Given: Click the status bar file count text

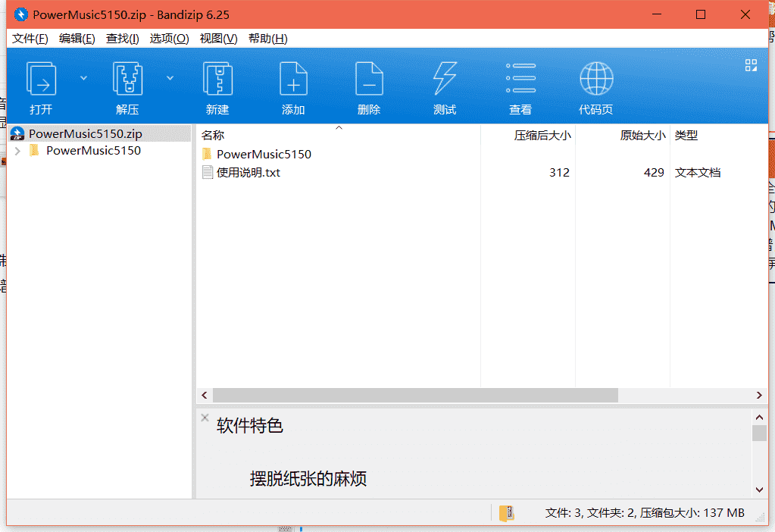Looking at the screenshot, I should click(x=645, y=513).
